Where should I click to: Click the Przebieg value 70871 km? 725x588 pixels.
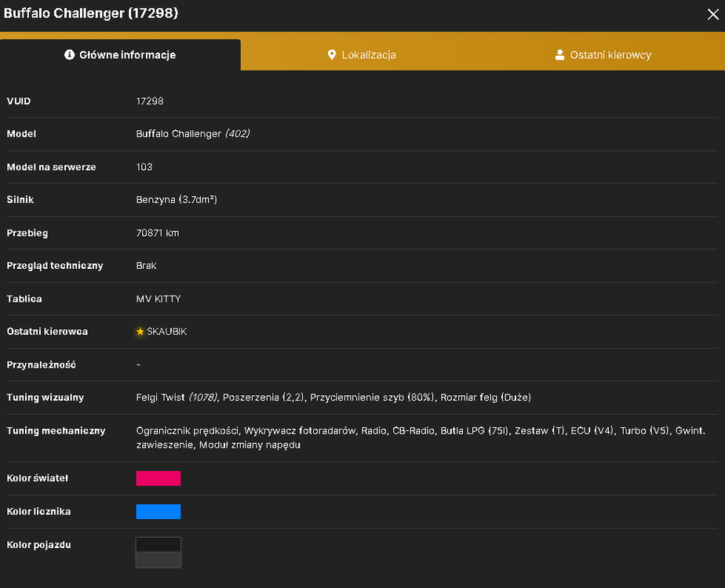pos(157,233)
